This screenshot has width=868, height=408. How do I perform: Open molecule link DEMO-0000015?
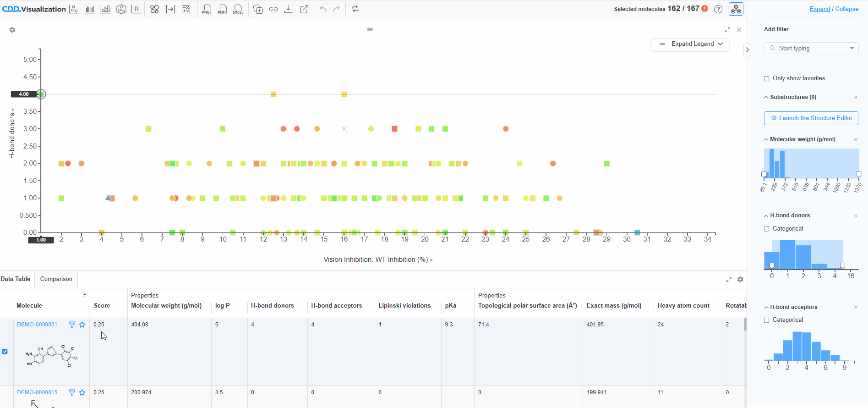(x=37, y=392)
